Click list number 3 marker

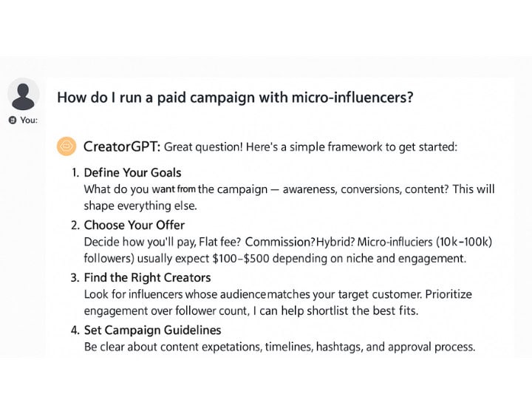75,277
